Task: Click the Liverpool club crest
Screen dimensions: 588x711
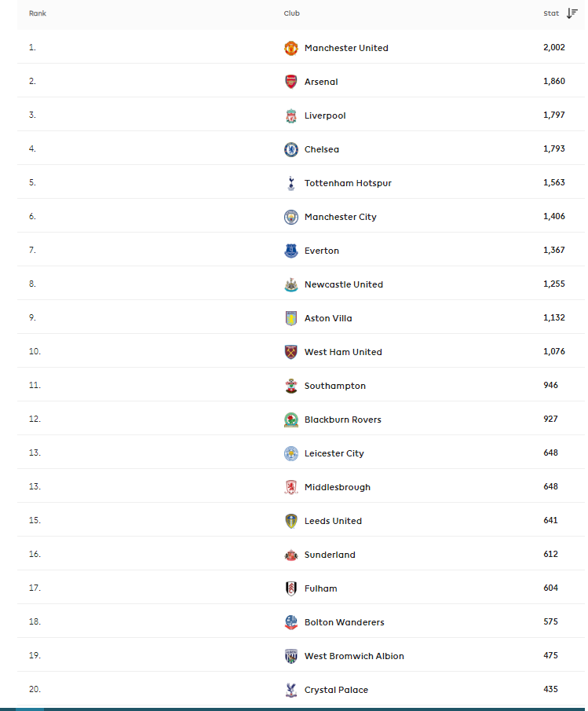Action: 290,115
